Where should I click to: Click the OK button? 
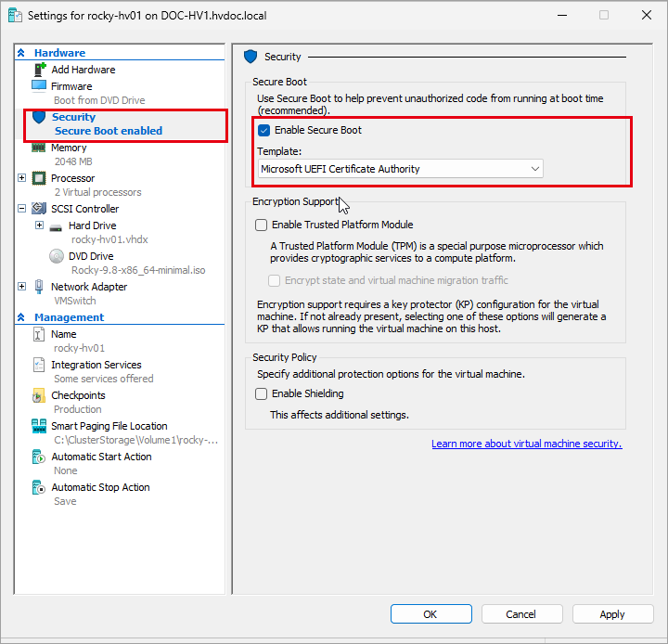pos(431,614)
